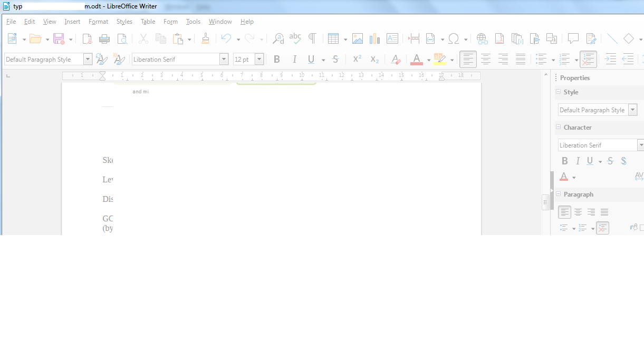This screenshot has height=351, width=644.
Task: Click inside the Liberation Serif font name field
Action: coord(176,60)
